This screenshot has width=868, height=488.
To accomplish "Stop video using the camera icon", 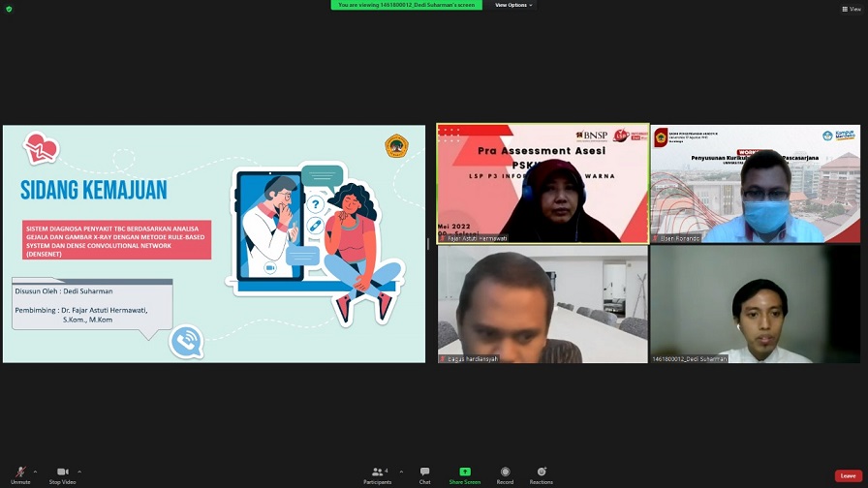I will click(x=63, y=473).
